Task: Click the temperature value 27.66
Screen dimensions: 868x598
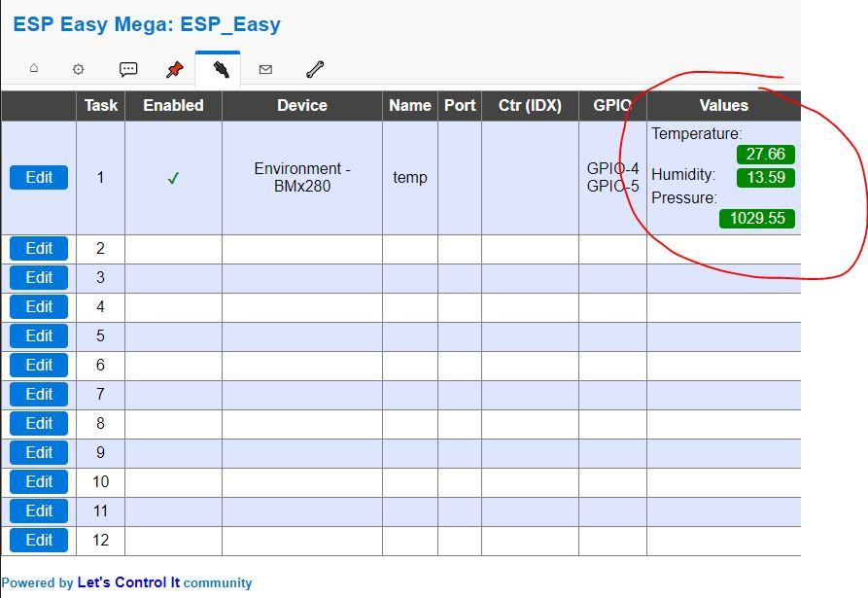Action: pyautogui.click(x=766, y=154)
